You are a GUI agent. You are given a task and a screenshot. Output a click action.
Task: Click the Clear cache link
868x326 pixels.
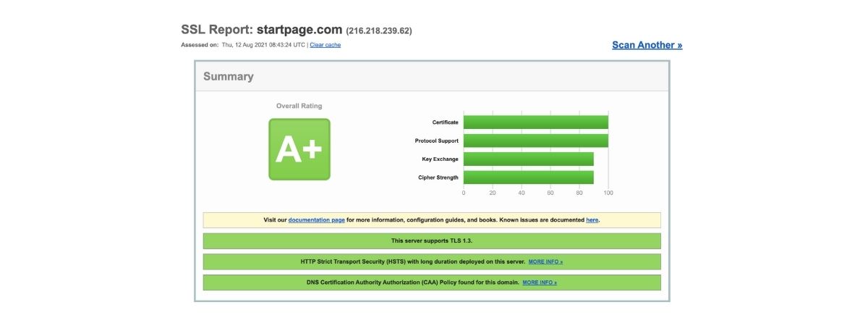coord(325,45)
